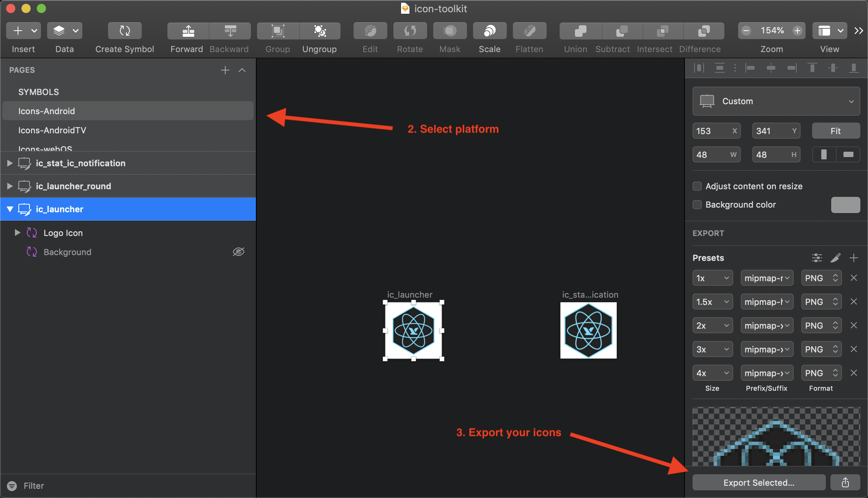The height and width of the screenshot is (498, 868).
Task: Open the Data layers icon
Action: tap(59, 31)
